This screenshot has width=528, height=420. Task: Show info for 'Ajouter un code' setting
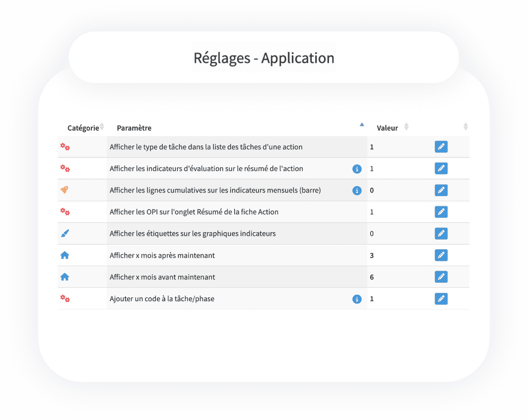[x=357, y=299]
